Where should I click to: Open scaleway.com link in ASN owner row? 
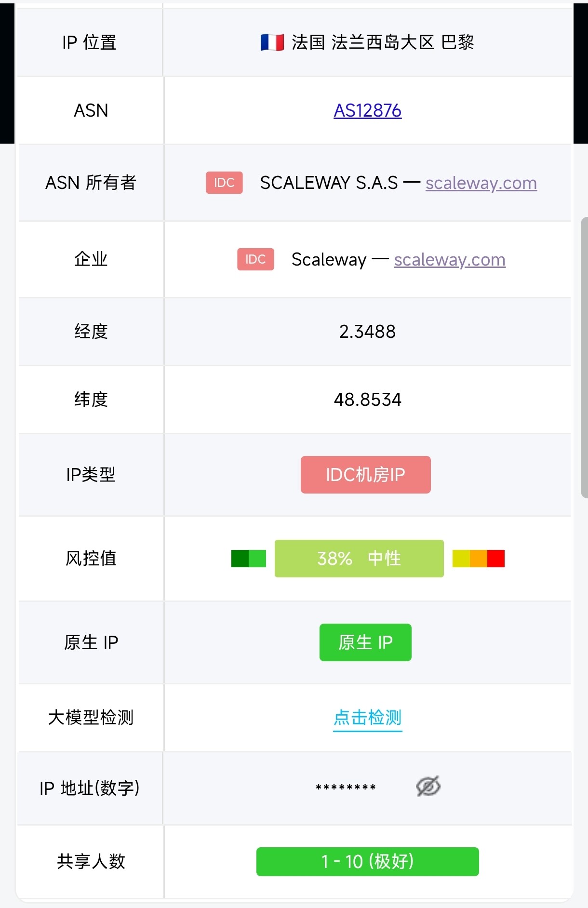(481, 183)
